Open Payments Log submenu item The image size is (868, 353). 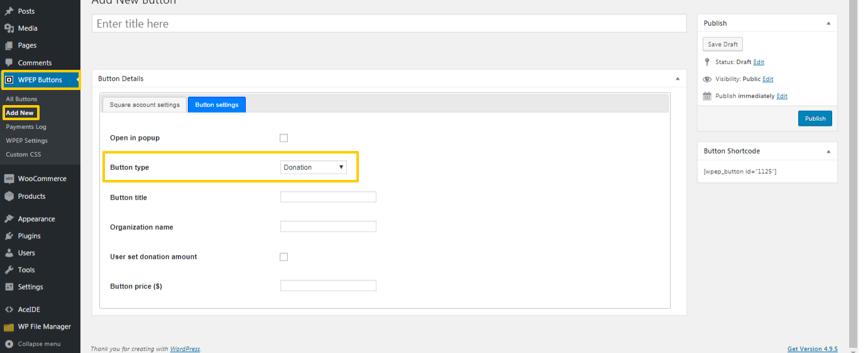[x=26, y=126]
